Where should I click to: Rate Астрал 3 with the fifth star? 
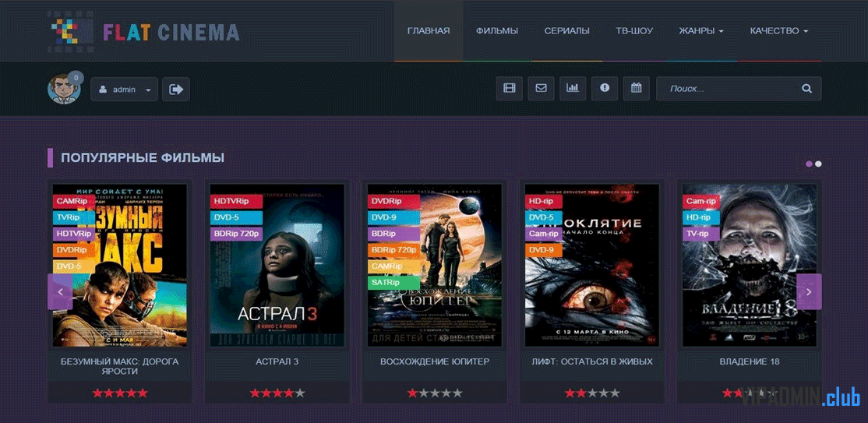point(299,393)
